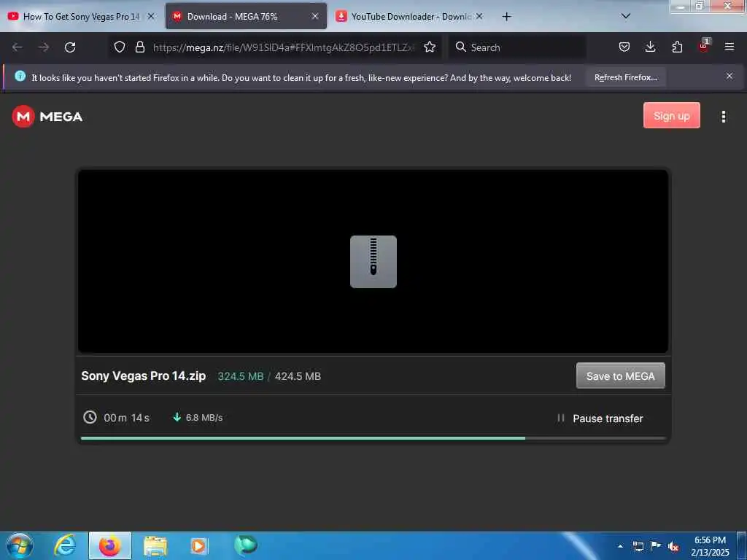Click the mega.nz URL address field
This screenshot has width=747, height=560.
coord(284,47)
